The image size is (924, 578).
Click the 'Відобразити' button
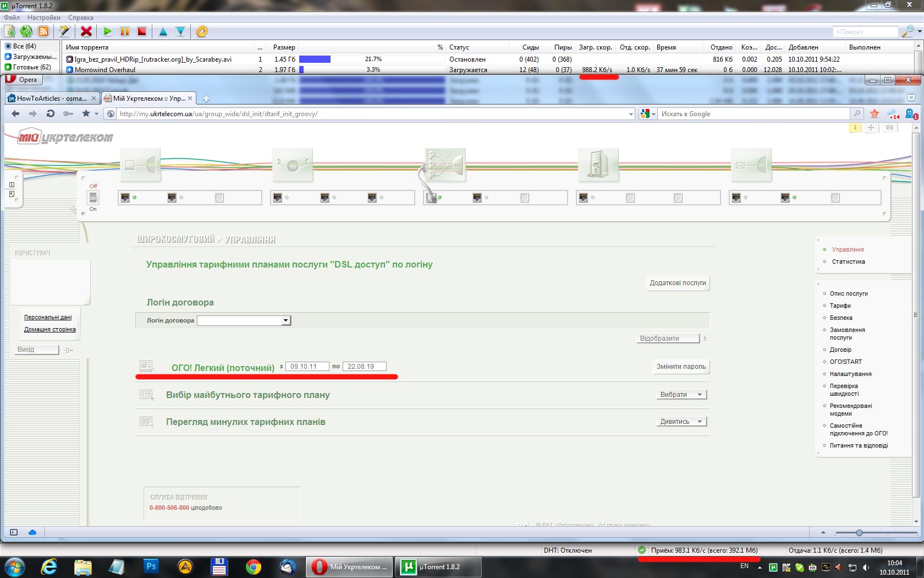coord(669,339)
